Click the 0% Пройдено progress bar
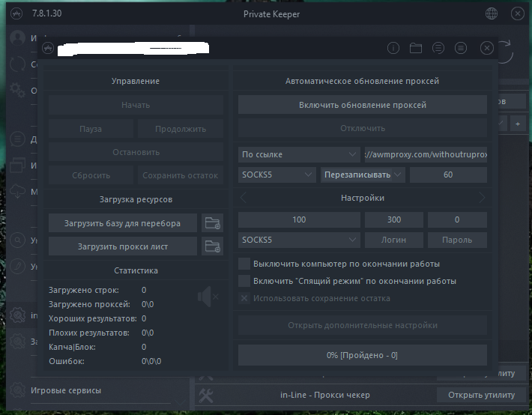The image size is (532, 415). tap(363, 354)
